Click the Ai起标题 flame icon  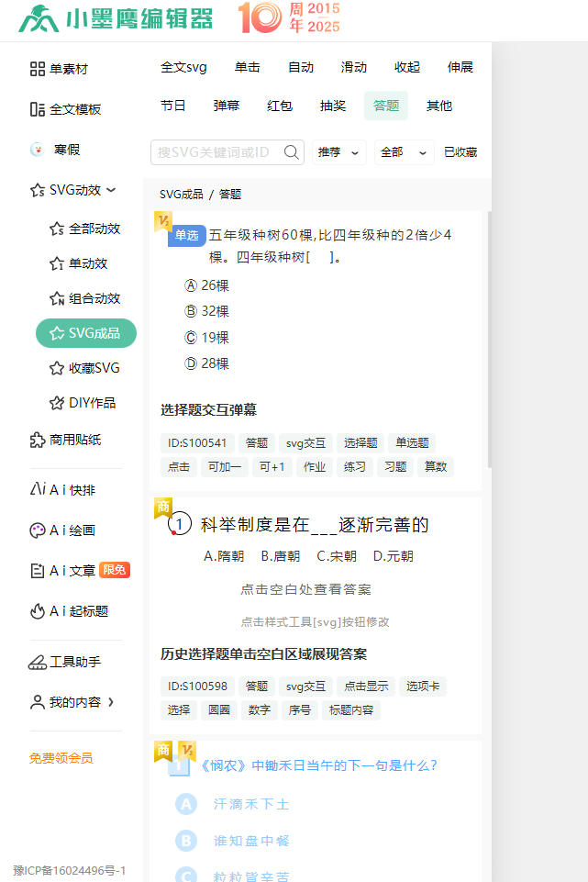point(37,611)
